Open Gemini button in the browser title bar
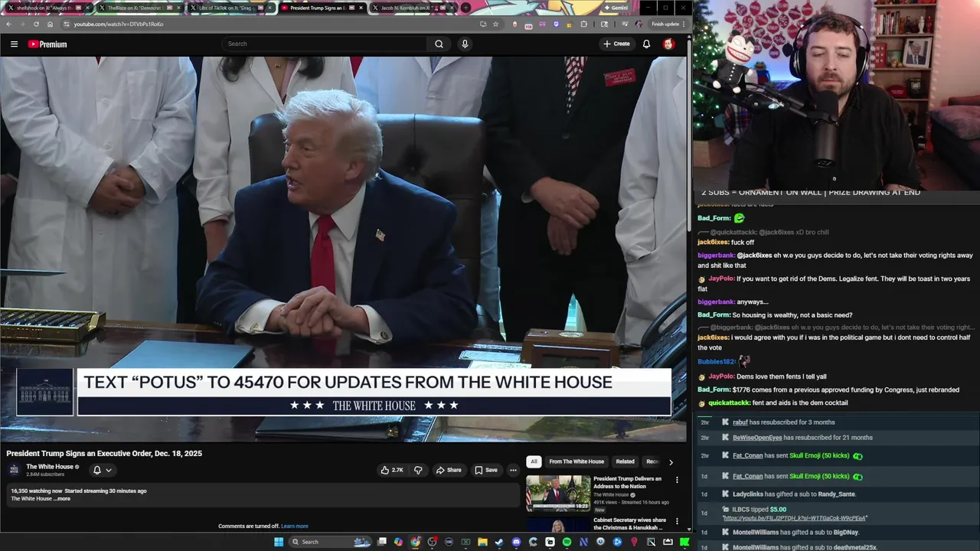 (x=616, y=8)
